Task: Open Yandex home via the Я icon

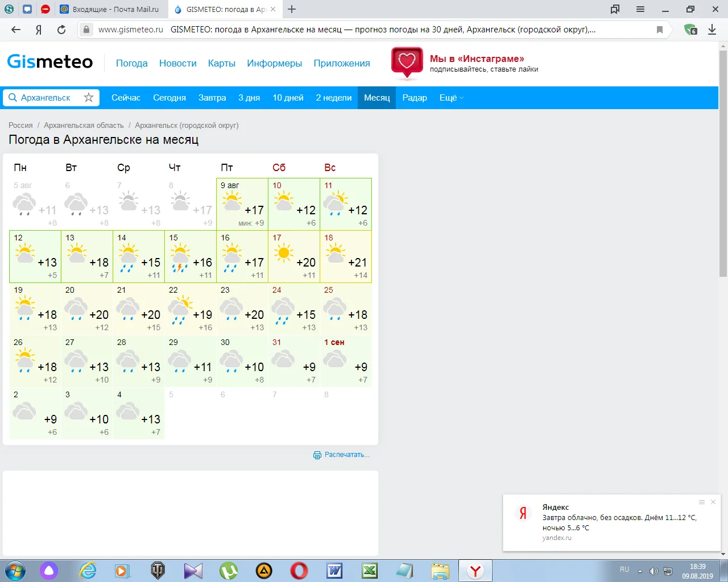Action: click(39, 30)
